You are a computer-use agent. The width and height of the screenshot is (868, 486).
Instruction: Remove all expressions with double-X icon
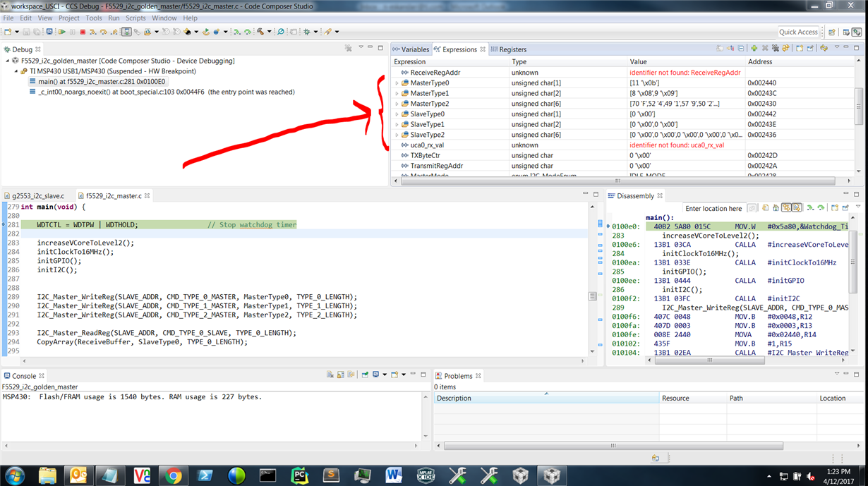pos(776,49)
